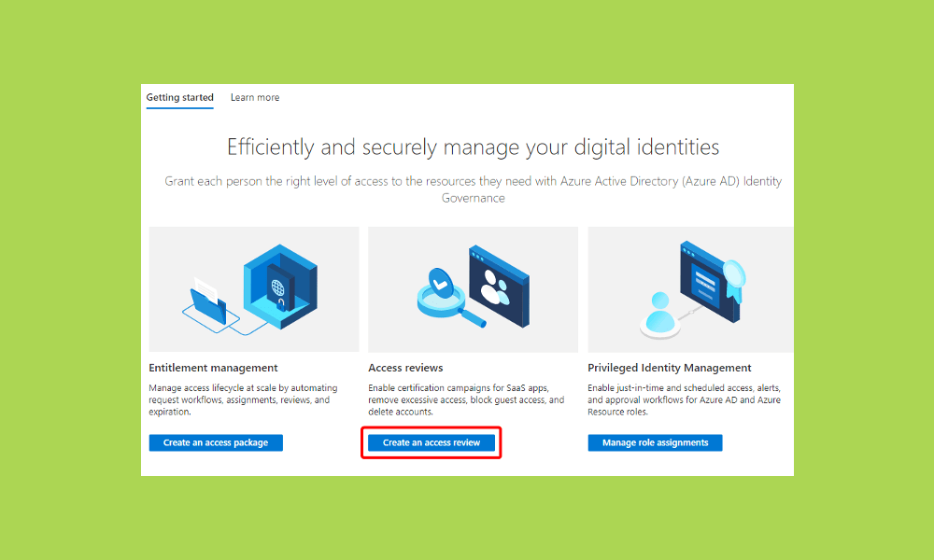Click the 'Efficiently and securely manage' headline
934x560 pixels.
[473, 147]
